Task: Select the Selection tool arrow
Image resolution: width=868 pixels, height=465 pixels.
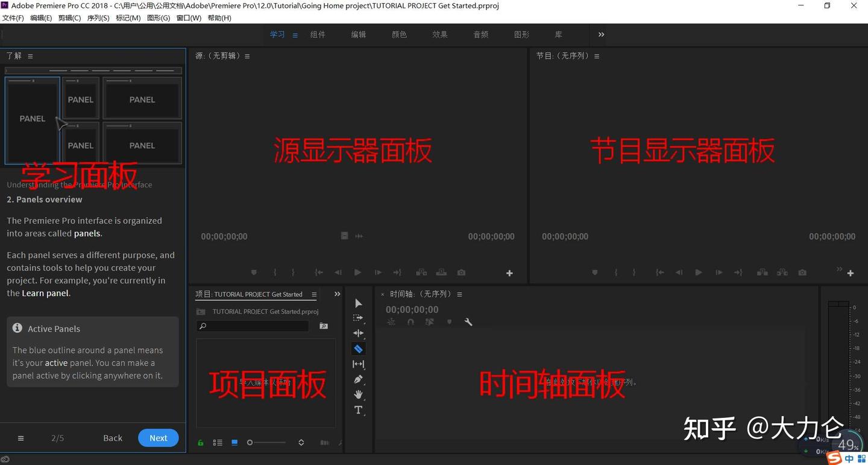Action: pyautogui.click(x=358, y=303)
